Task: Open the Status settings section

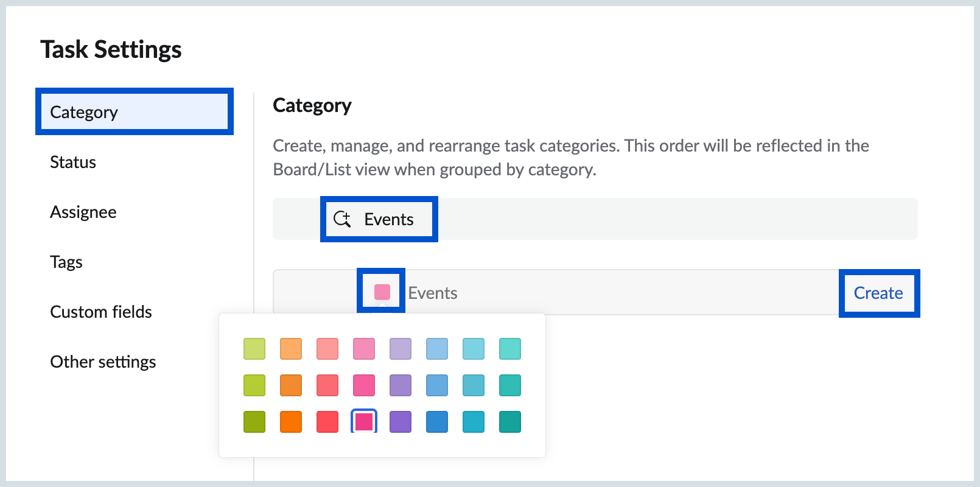Action: 72,162
